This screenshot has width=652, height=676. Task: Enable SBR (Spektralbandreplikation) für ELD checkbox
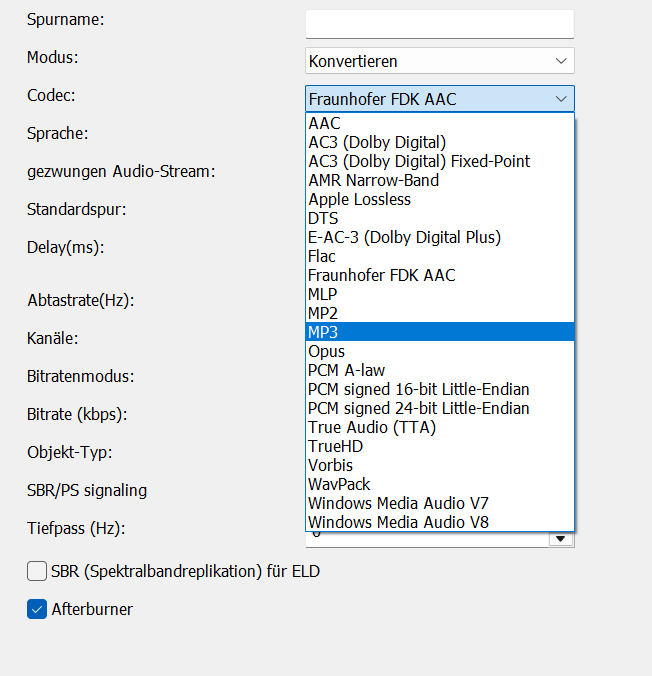pyautogui.click(x=37, y=571)
